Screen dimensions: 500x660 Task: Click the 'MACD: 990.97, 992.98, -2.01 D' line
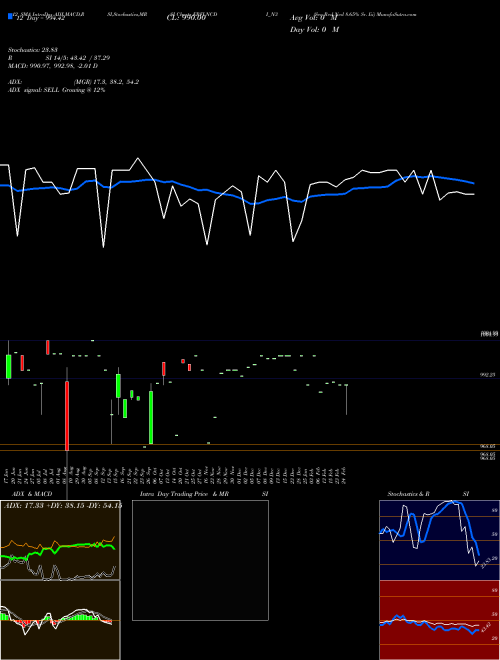[53, 66]
